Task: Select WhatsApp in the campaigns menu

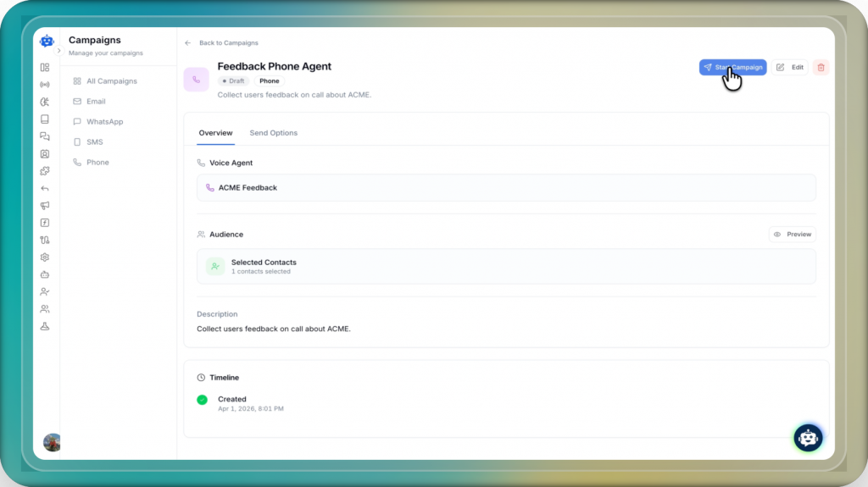Action: 104,122
